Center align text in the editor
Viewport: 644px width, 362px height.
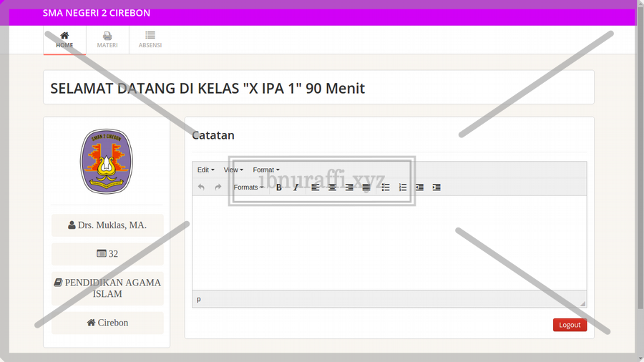332,187
